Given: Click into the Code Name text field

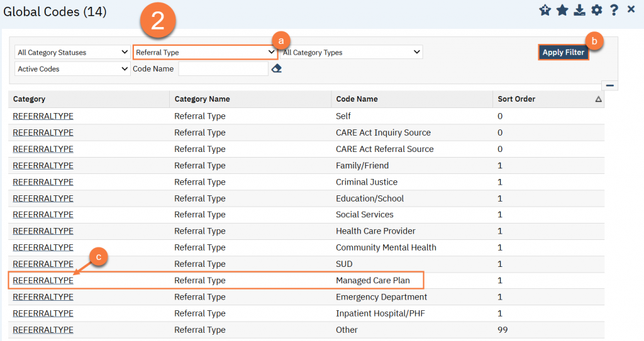Looking at the screenshot, I should pyautogui.click(x=223, y=68).
